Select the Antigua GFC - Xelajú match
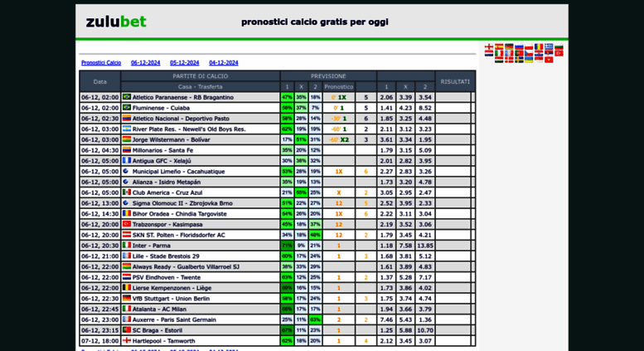The width and height of the screenshot is (644, 351). coord(162,161)
